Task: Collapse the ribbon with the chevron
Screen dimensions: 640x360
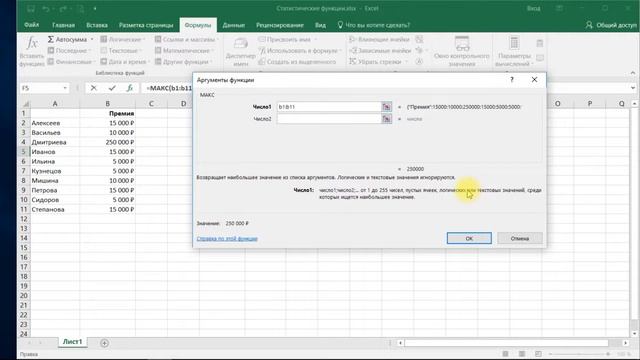Action: coord(633,73)
